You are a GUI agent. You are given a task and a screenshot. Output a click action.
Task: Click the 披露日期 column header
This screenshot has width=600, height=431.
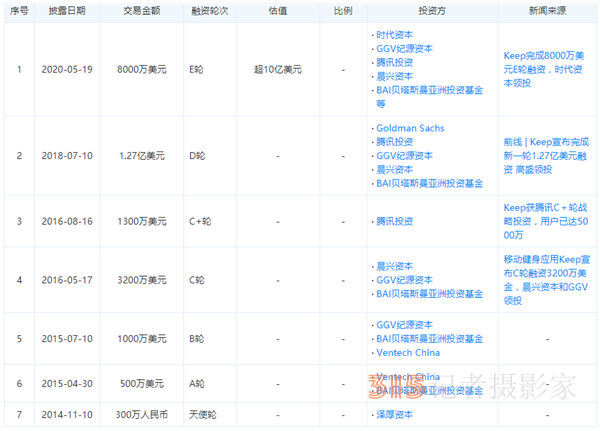[67, 11]
